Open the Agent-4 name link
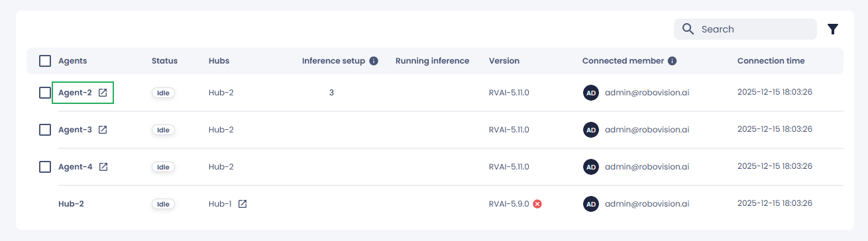This screenshot has width=868, height=241. (76, 167)
